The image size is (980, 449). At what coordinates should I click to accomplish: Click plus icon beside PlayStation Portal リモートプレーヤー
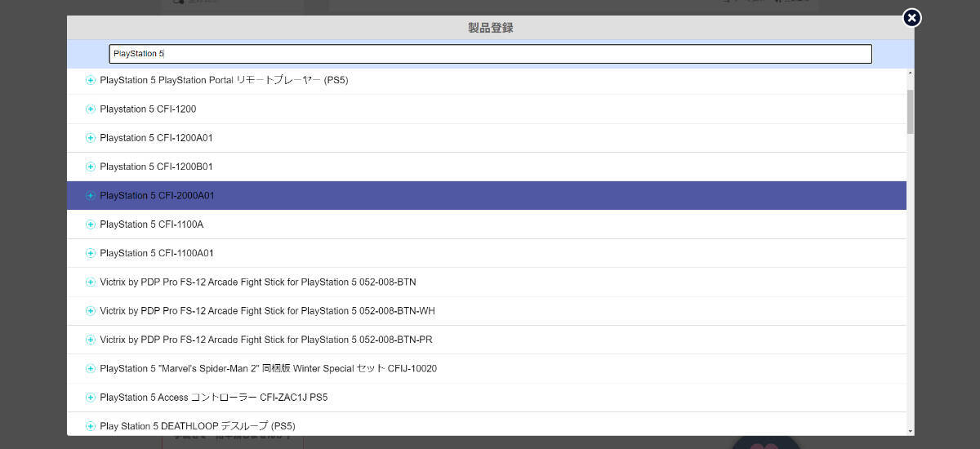(91, 80)
